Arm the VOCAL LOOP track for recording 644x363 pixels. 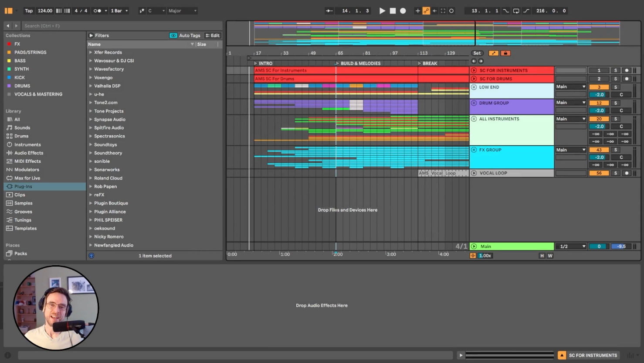[x=627, y=173]
